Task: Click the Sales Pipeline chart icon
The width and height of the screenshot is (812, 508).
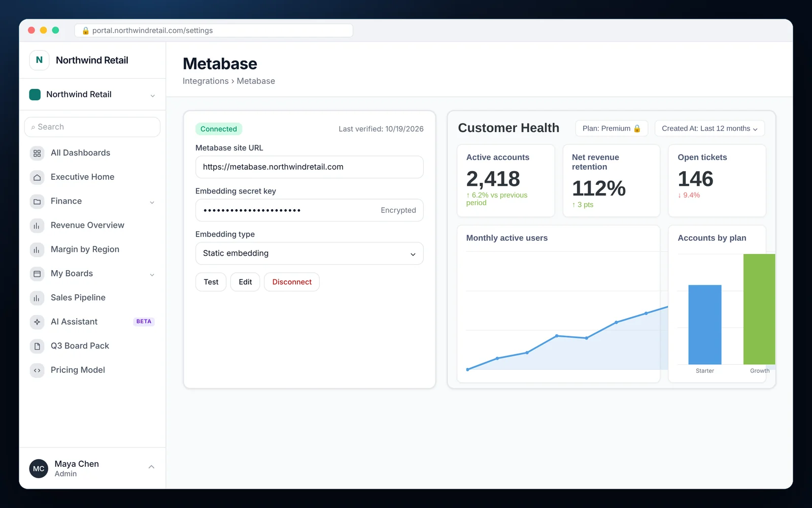Action: [x=37, y=298]
